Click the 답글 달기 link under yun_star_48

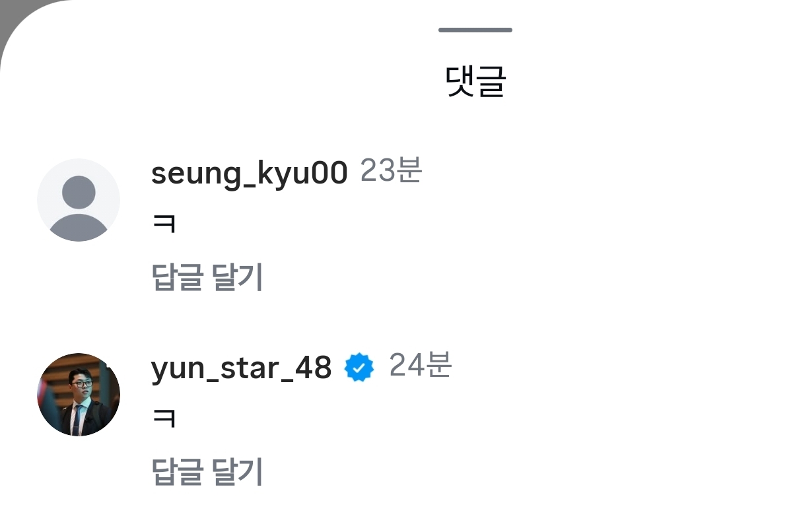(208, 472)
